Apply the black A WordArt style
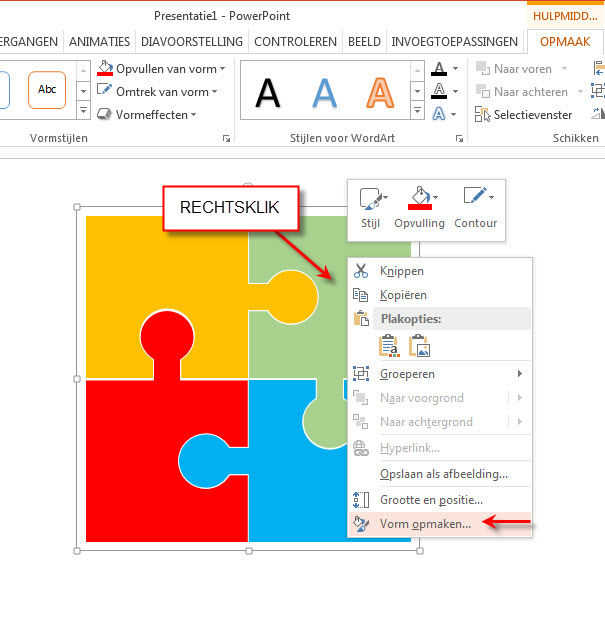The image size is (605, 624). (x=267, y=93)
